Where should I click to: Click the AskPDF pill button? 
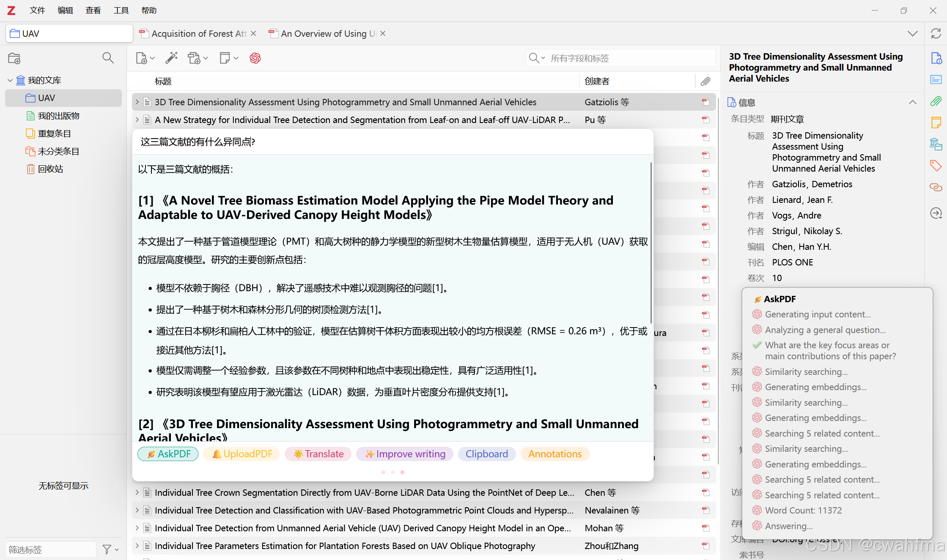click(x=168, y=454)
